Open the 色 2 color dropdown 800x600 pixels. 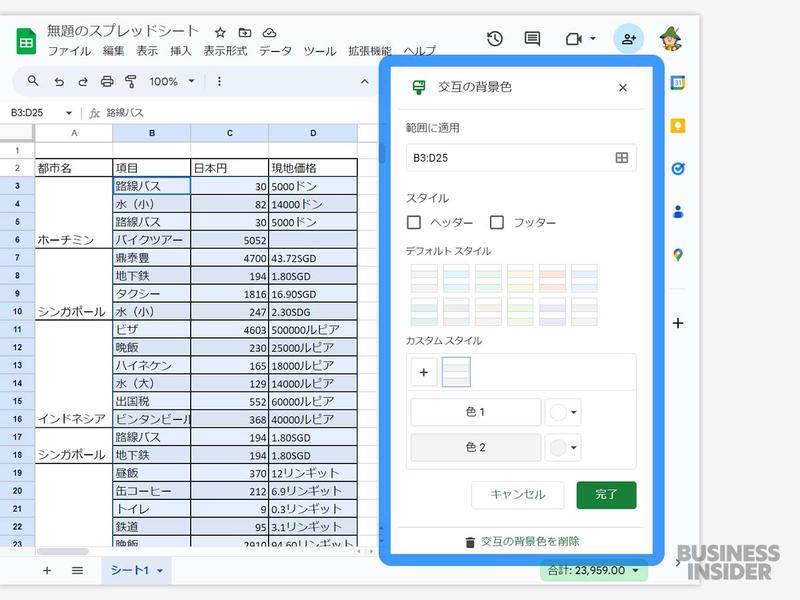[563, 447]
